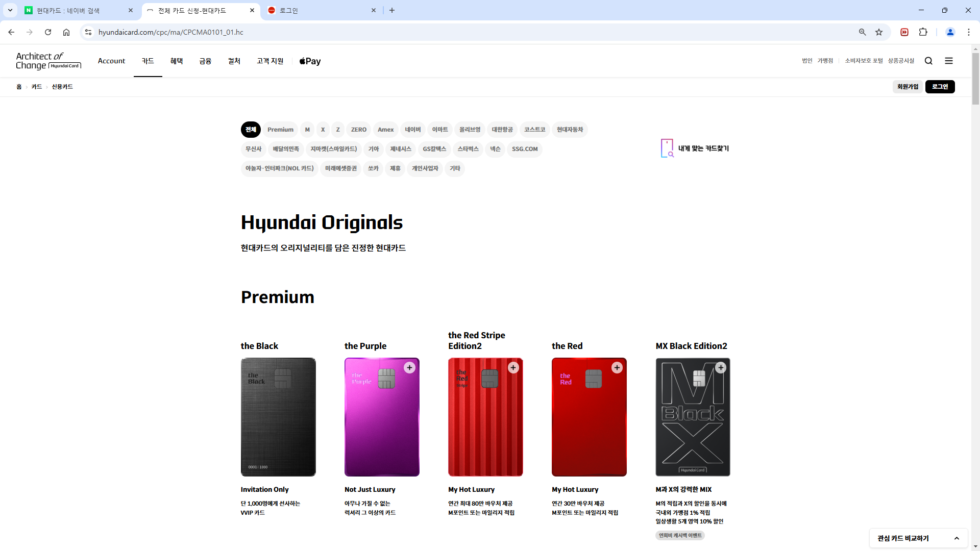Add the Purple card to compare

tap(409, 368)
